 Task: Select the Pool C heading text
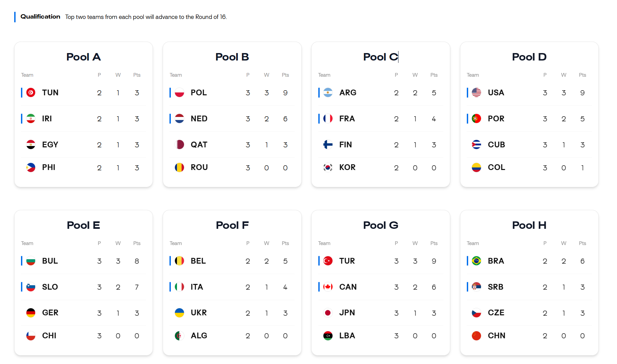[x=381, y=57]
